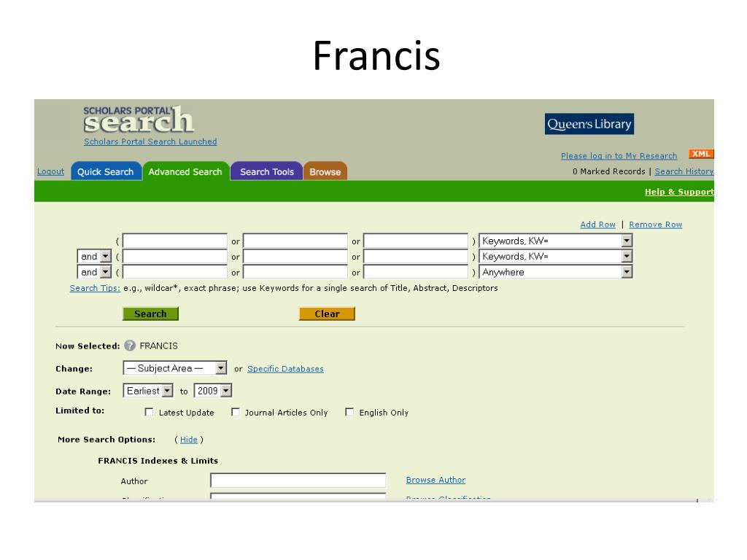The width and height of the screenshot is (747, 560).
Task: Open the Earliest date range dropdown
Action: (x=148, y=391)
